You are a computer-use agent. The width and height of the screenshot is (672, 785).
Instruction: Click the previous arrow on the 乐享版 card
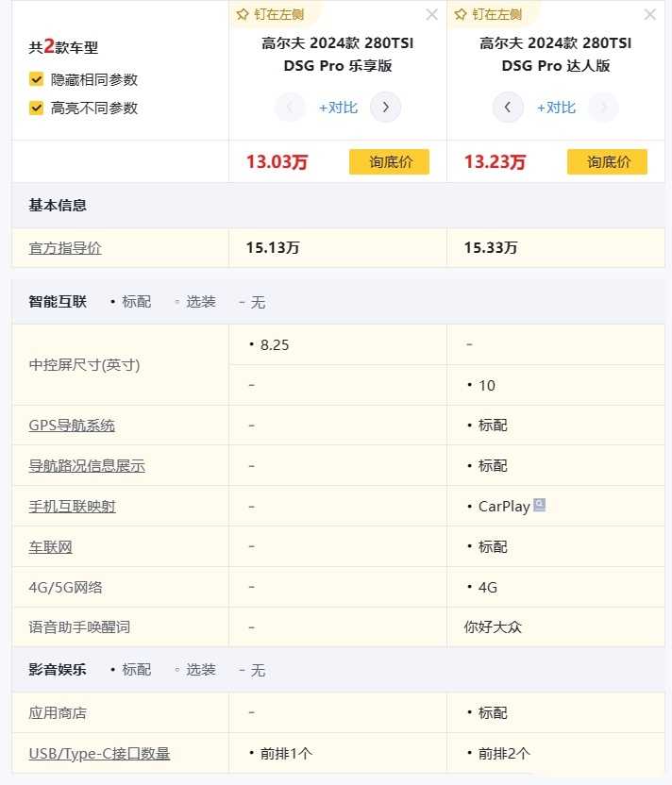290,107
